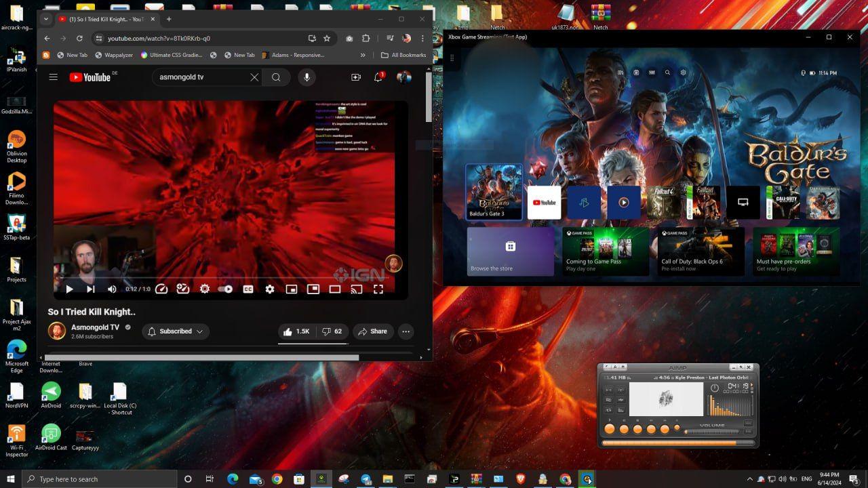
Task: Enter fullscreen in YouTube player
Action: click(x=378, y=289)
